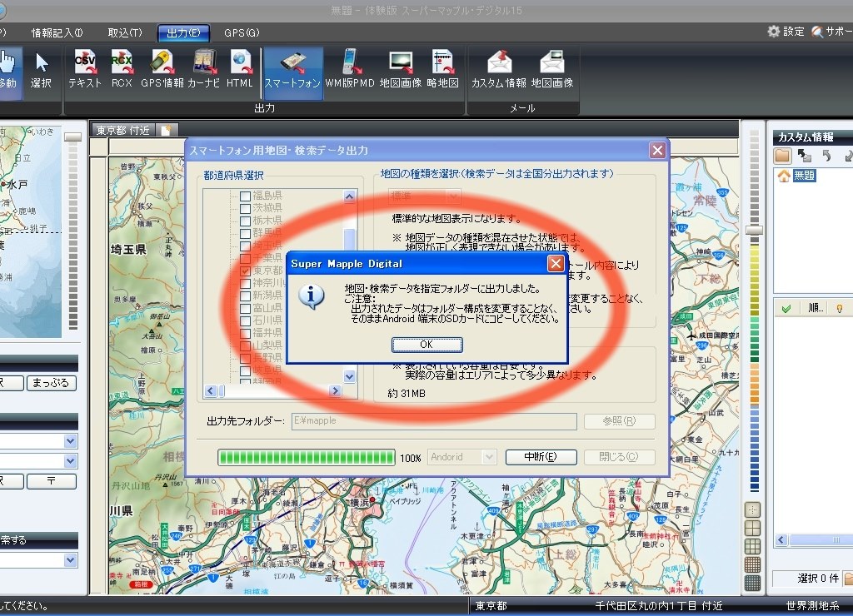Open the GPS(G) menu
This screenshot has width=853, height=616.
click(x=242, y=32)
